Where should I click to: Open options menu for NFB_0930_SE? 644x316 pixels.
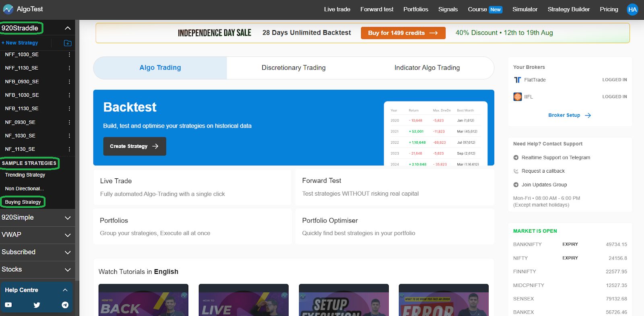[x=69, y=82]
